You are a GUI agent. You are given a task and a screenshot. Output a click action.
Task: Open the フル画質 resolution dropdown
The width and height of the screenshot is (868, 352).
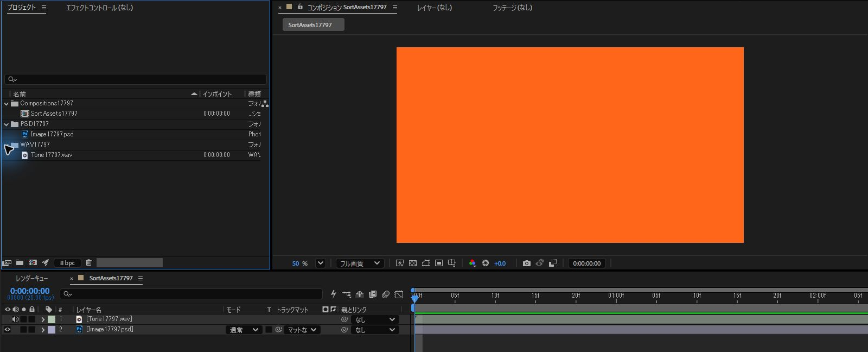[360, 263]
